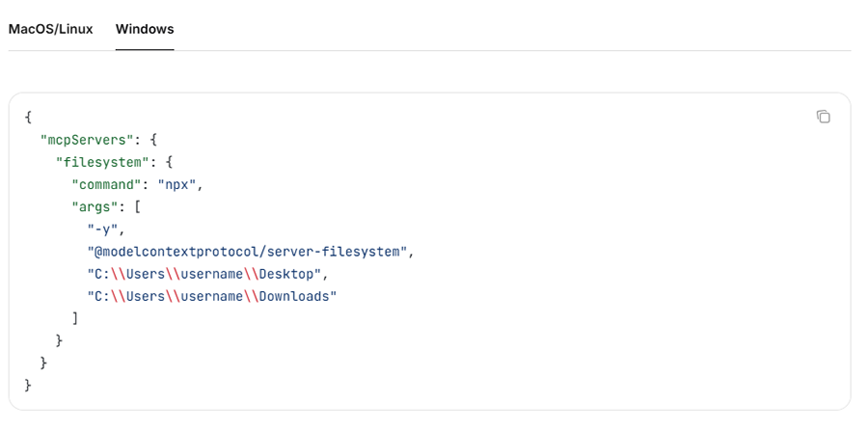Click the "mcpServers" key in the code
Viewport: 868px width, 431px height.
pyautogui.click(x=85, y=139)
